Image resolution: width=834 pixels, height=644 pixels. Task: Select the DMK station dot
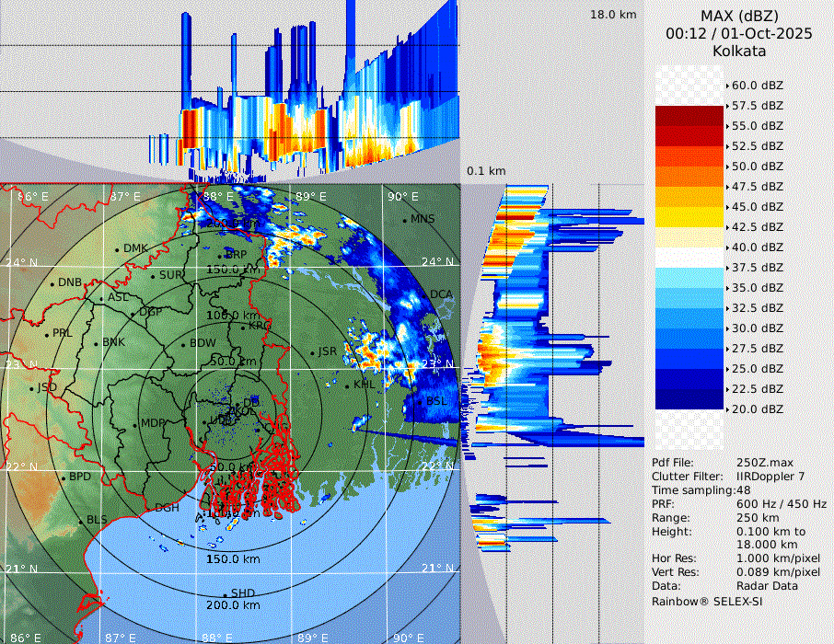tap(118, 249)
